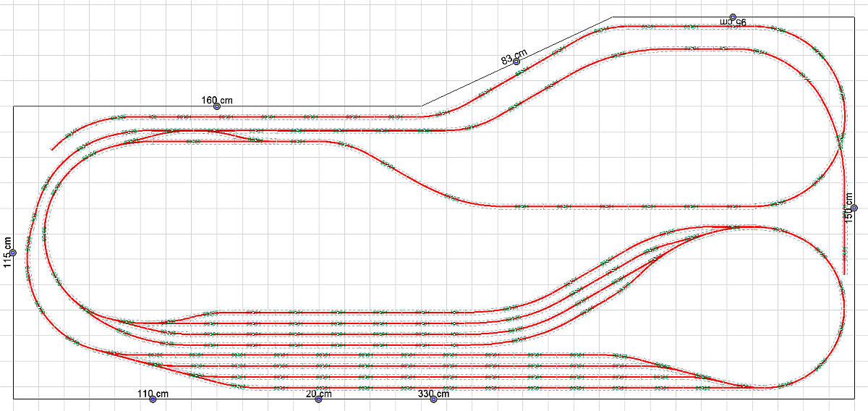The height and width of the screenshot is (411, 868).
Task: Click the blue handle at 20 cm dimension
Action: 318,399
